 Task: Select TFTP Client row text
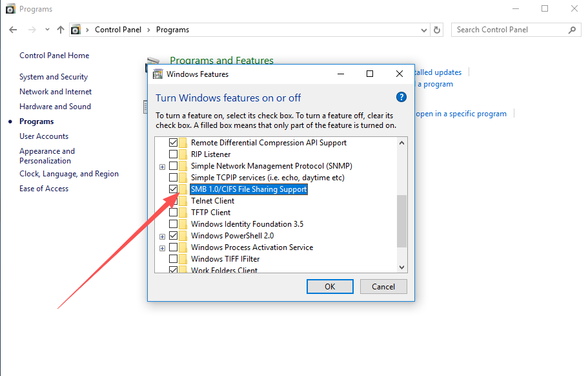[211, 213]
